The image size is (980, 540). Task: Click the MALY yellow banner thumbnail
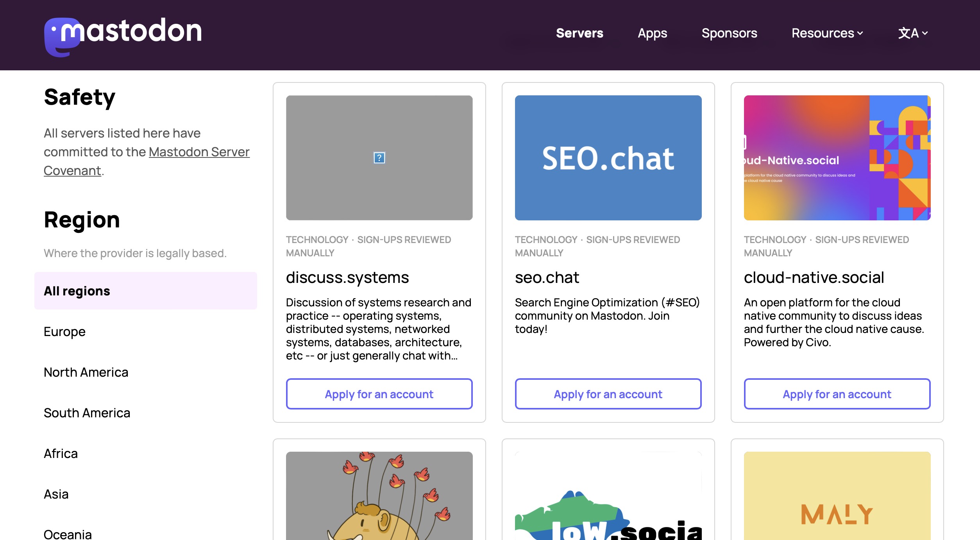(837, 496)
